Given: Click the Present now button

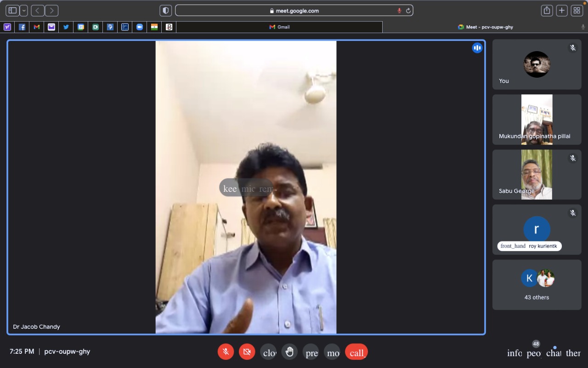Looking at the screenshot, I should click(311, 352).
